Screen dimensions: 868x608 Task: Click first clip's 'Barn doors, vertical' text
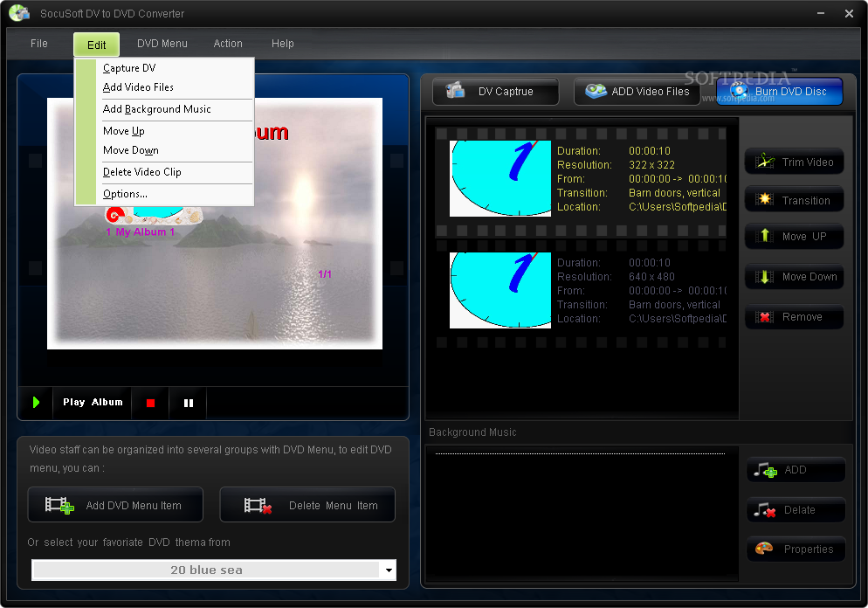pos(674,193)
